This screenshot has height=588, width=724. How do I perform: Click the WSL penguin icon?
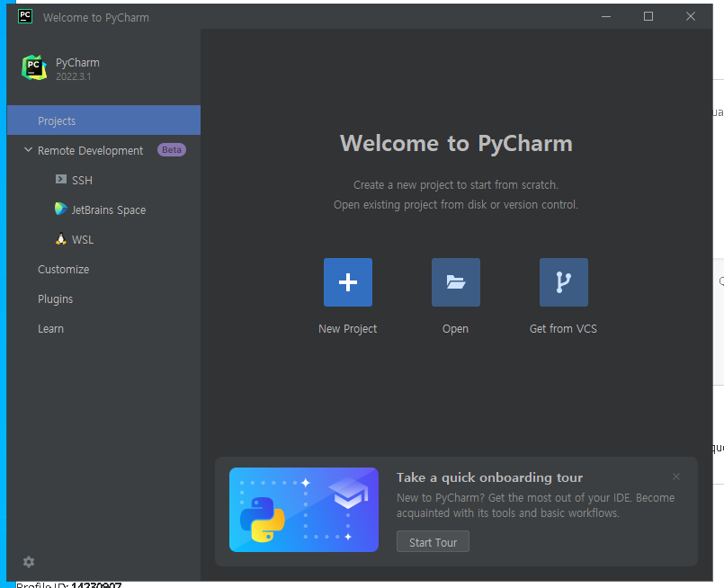click(61, 238)
